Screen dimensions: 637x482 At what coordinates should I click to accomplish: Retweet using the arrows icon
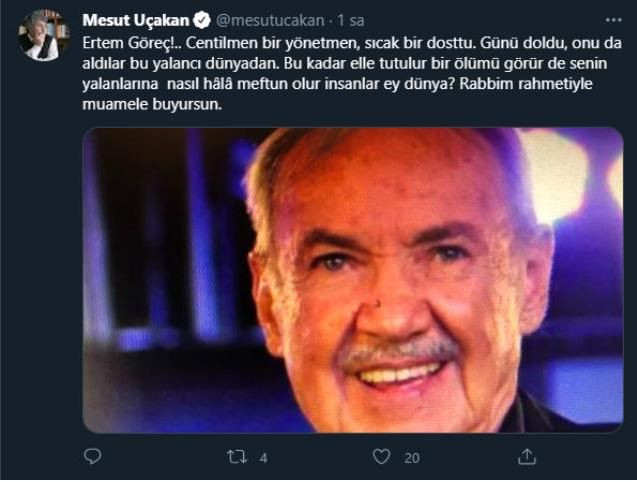(x=237, y=457)
